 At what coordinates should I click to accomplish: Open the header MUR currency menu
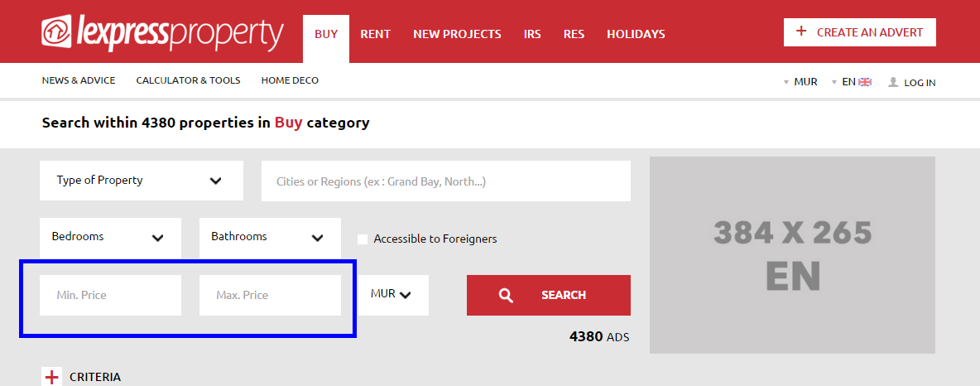(800, 82)
